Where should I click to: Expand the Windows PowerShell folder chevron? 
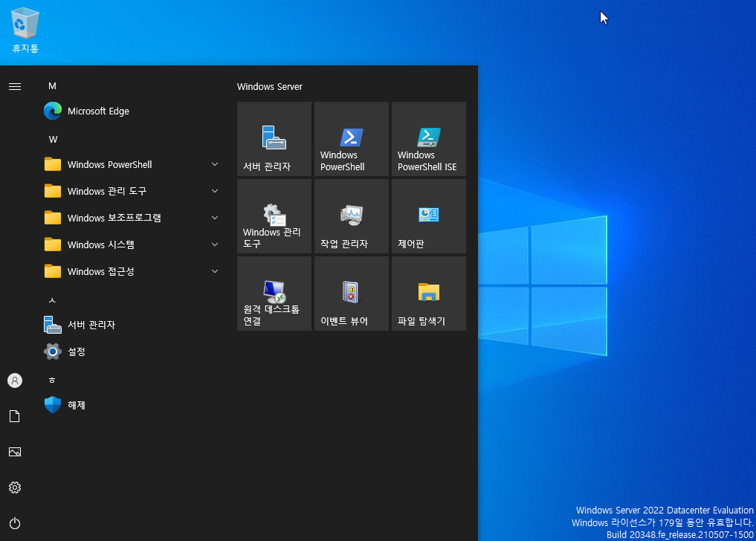coord(215,164)
